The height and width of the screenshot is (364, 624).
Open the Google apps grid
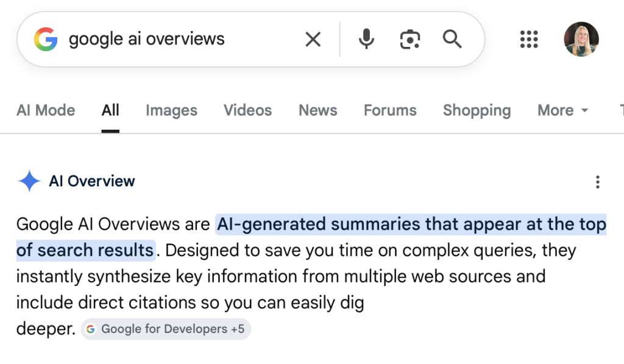point(529,40)
